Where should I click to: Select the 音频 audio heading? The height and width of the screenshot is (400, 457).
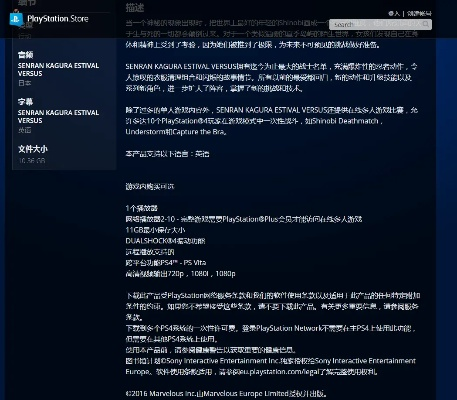[x=25, y=55]
